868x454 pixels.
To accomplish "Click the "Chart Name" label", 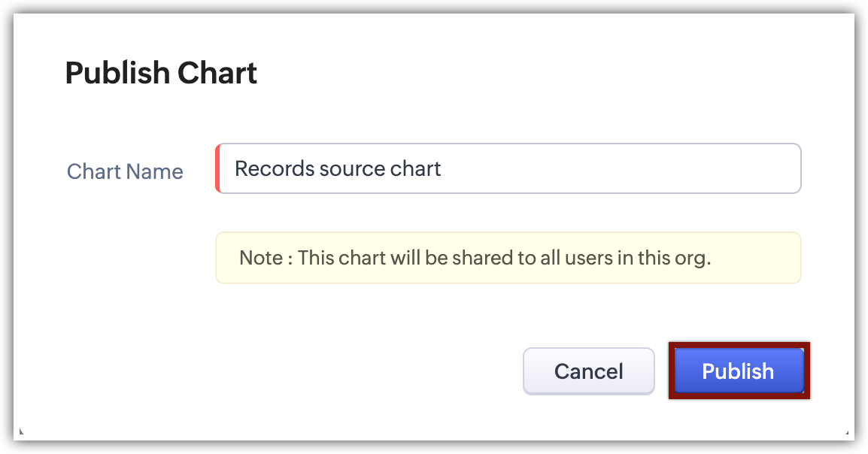I will coord(125,171).
